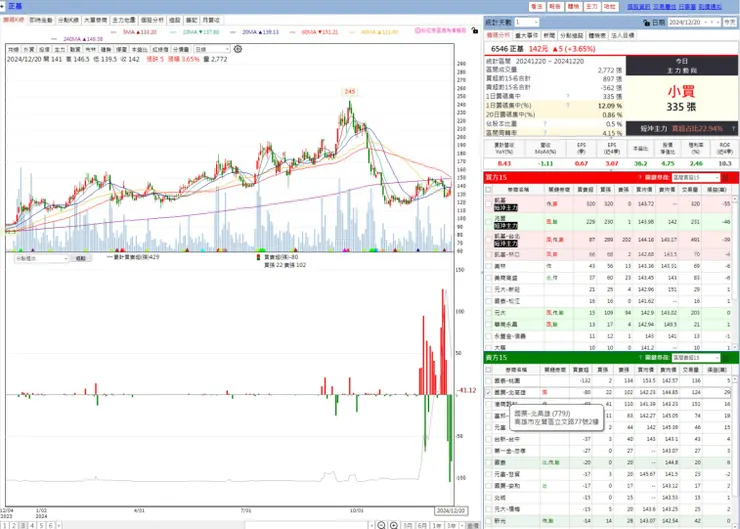The width and height of the screenshot is (740, 529).
Task: Click the help icon next to 1日籌碼集中 335 張
Action: tap(568, 96)
